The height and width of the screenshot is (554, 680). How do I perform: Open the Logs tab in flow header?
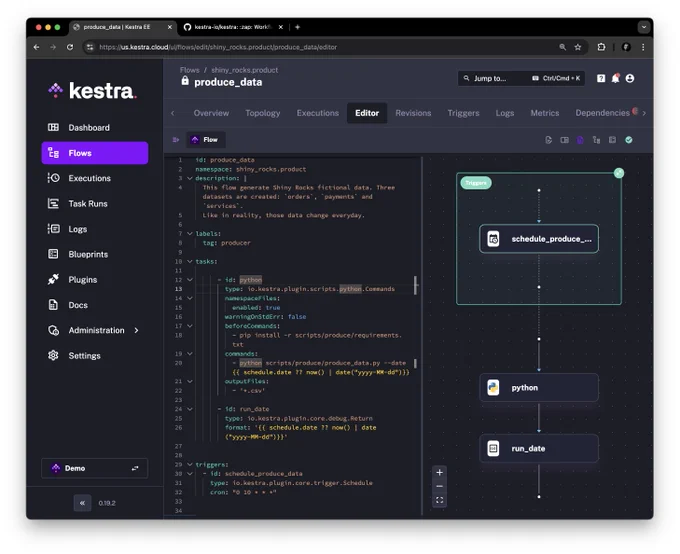pos(505,113)
